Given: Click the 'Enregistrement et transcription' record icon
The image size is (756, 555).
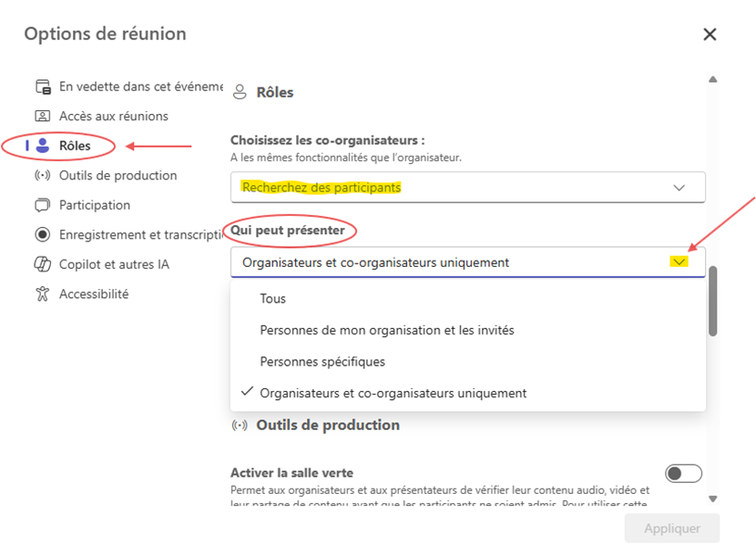Looking at the screenshot, I should click(43, 234).
